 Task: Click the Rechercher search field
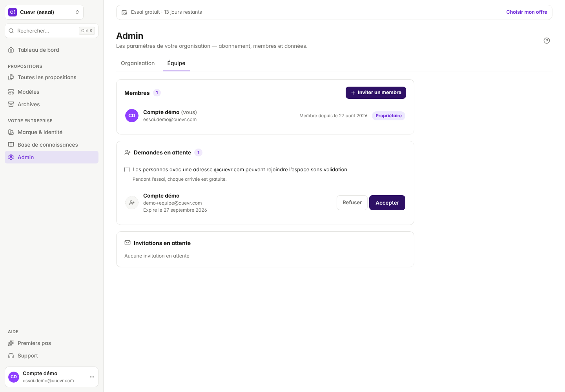(x=51, y=31)
